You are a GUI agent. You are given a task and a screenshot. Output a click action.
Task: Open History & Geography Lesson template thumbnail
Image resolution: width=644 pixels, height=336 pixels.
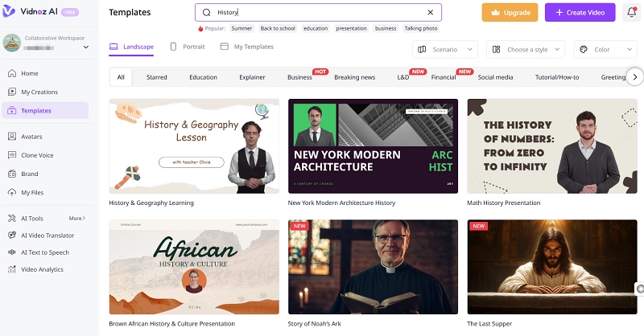194,146
